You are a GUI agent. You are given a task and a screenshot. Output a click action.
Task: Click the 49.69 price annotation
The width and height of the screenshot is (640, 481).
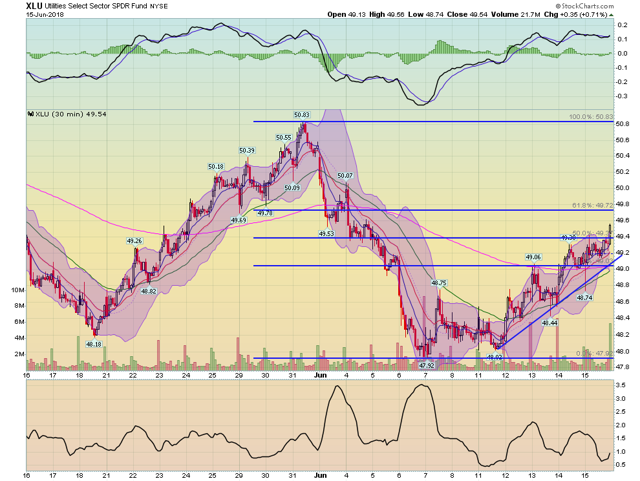[239, 220]
